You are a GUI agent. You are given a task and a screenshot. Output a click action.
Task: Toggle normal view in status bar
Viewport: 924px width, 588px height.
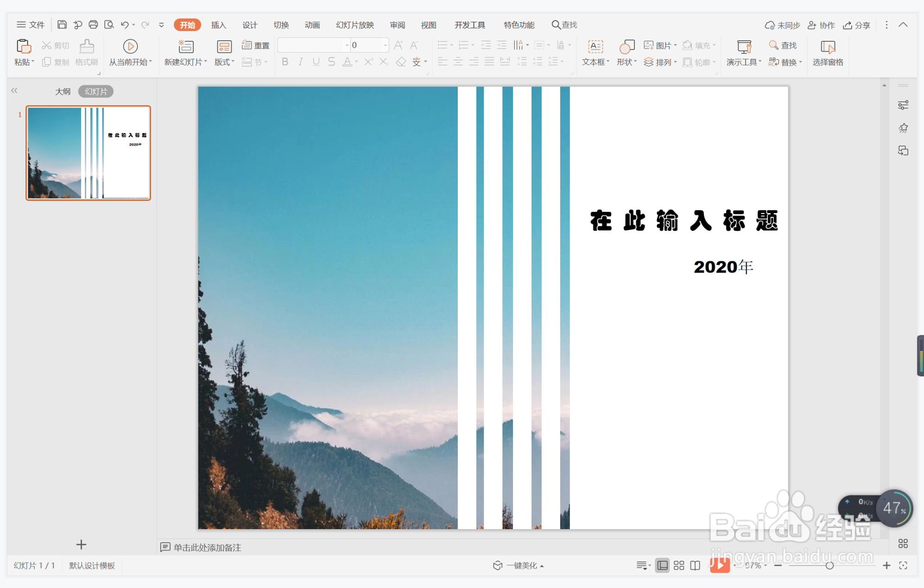pos(663,565)
